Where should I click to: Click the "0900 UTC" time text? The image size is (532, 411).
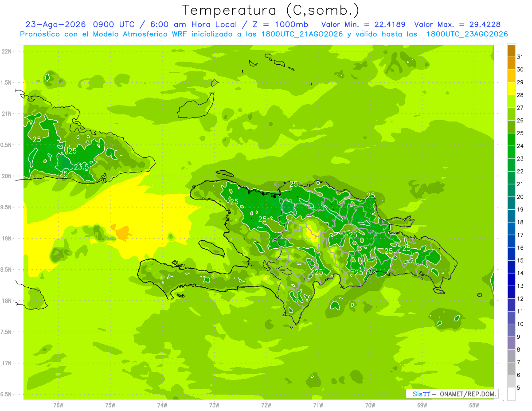click(114, 24)
